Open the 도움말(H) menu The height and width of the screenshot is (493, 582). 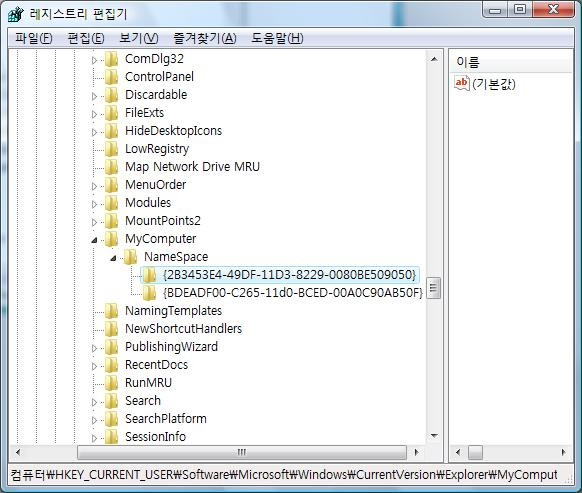[x=277, y=38]
